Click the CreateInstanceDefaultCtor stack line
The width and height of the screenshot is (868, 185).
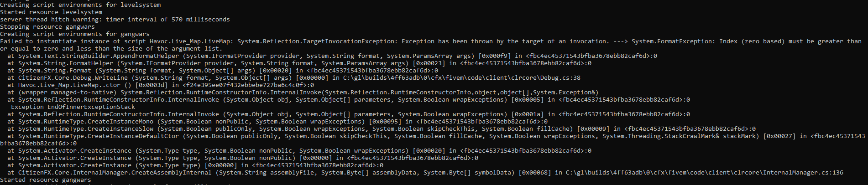point(433,139)
